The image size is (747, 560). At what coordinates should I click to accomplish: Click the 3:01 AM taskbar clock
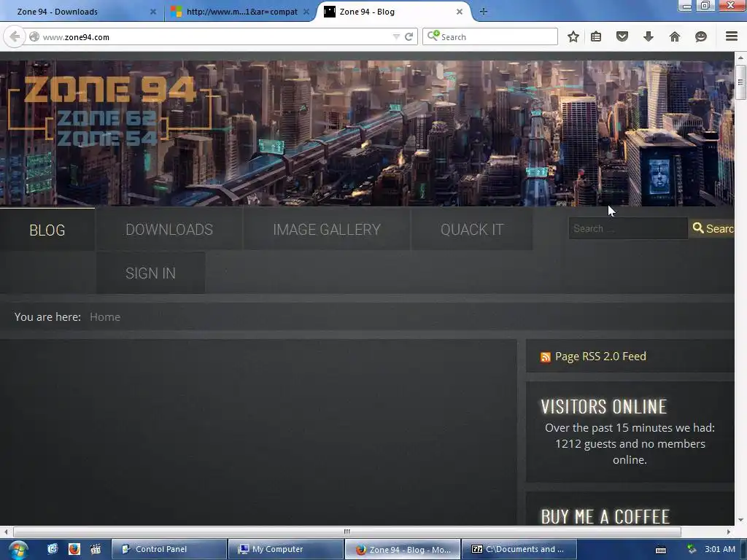pos(720,549)
